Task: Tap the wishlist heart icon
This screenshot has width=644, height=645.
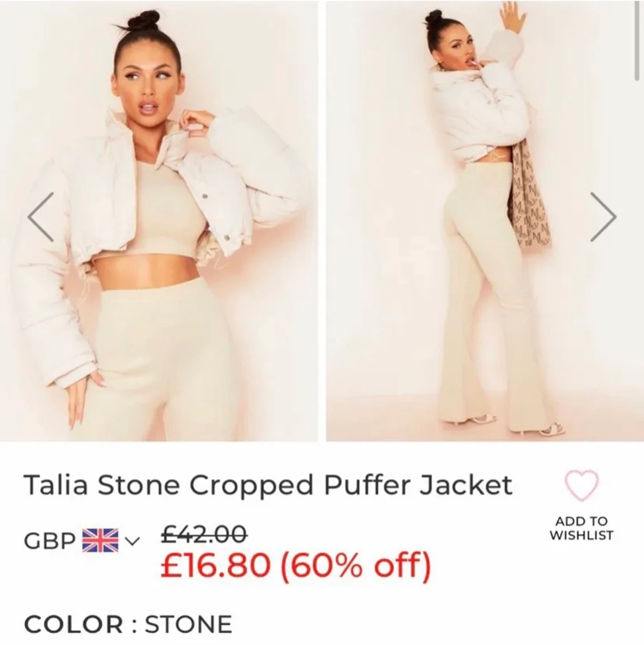Action: click(x=581, y=485)
